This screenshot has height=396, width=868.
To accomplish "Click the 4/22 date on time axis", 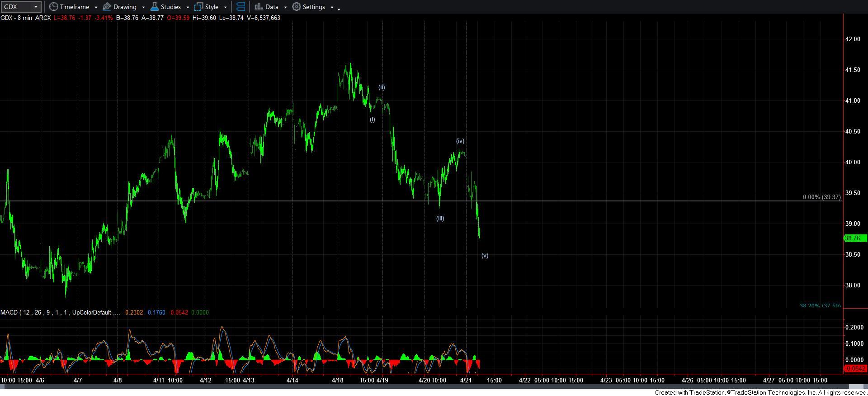I will click(x=524, y=380).
